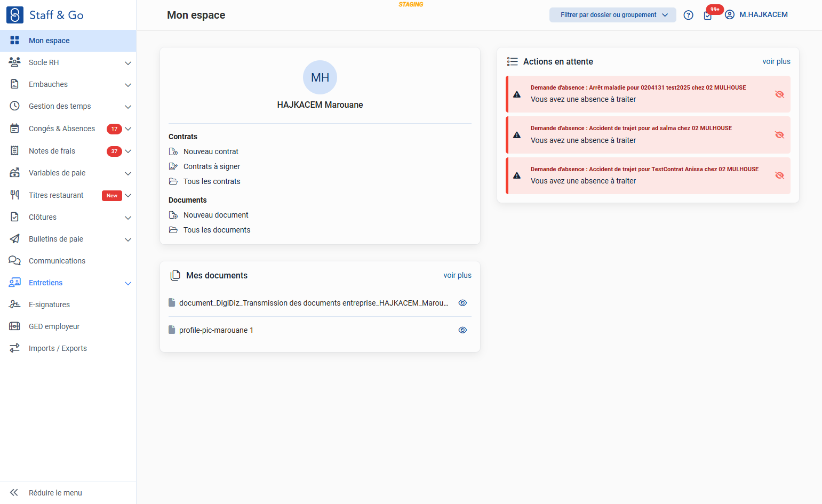Open the GED employeur menu item
Image resolution: width=822 pixels, height=504 pixels.
click(68, 326)
